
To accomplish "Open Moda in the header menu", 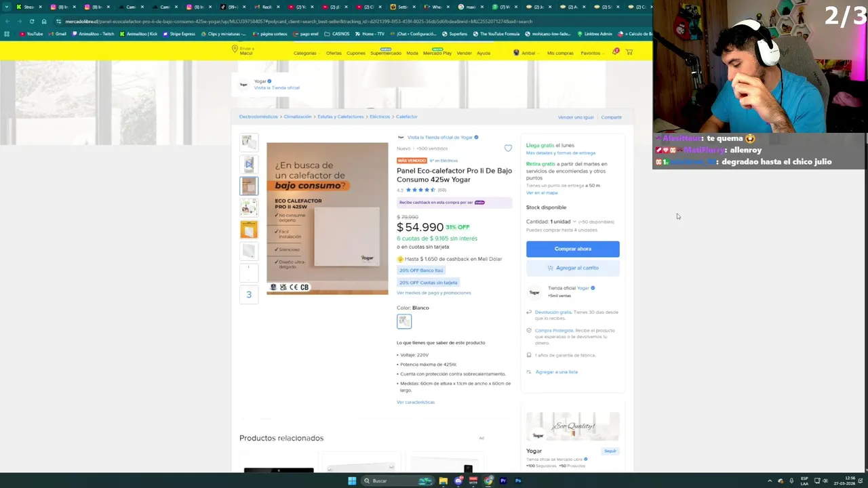I will pyautogui.click(x=412, y=53).
